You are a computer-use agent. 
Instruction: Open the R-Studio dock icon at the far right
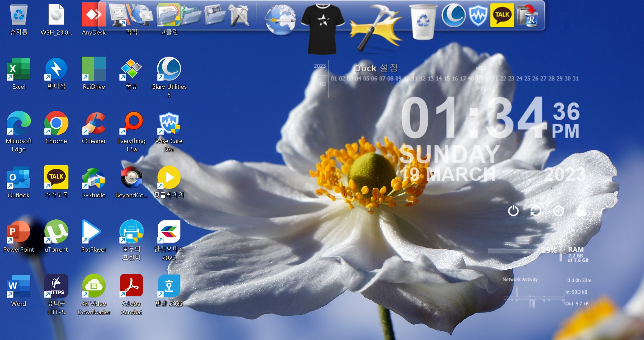(528, 15)
